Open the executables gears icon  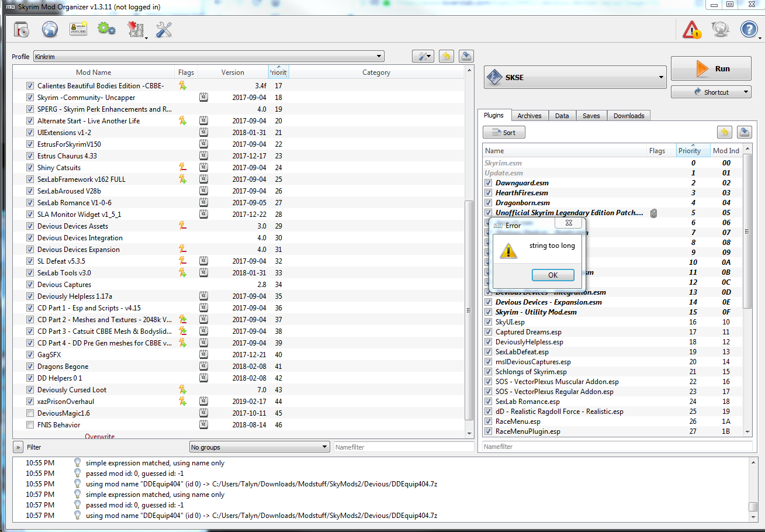[106, 29]
